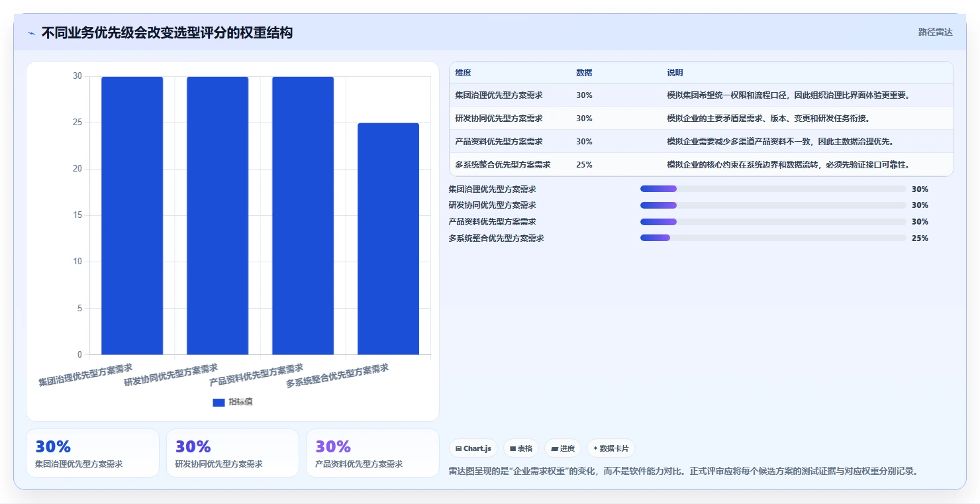Click 研发协同优先型方案需求 table row cell
980x504 pixels.
click(x=499, y=119)
